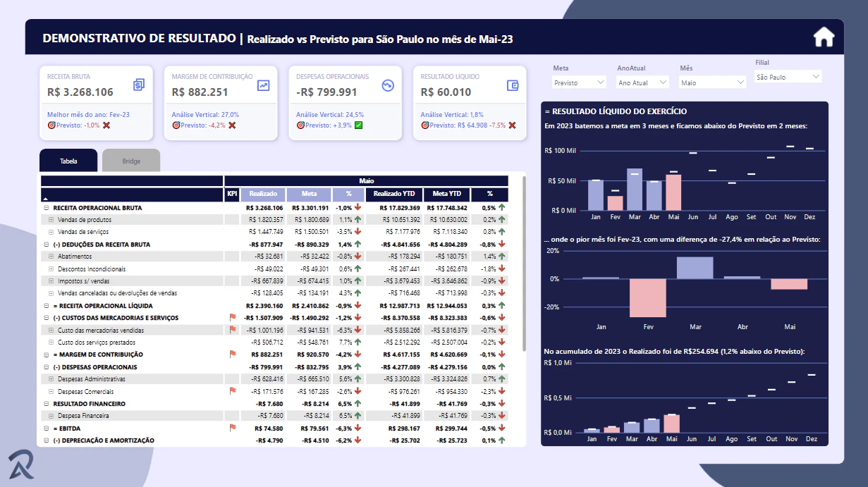Expand the Impostos s/ vendas row
Image resolution: width=868 pixels, height=487 pixels.
pyautogui.click(x=51, y=281)
